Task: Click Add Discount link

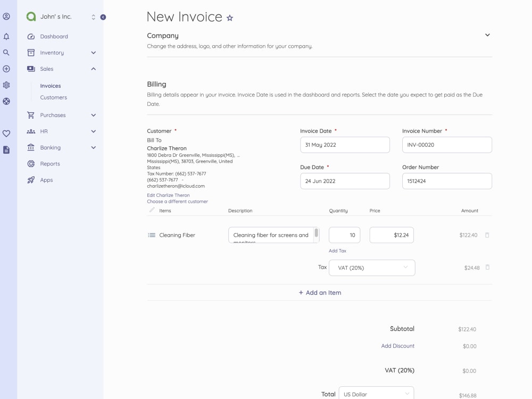Action: pos(397,346)
